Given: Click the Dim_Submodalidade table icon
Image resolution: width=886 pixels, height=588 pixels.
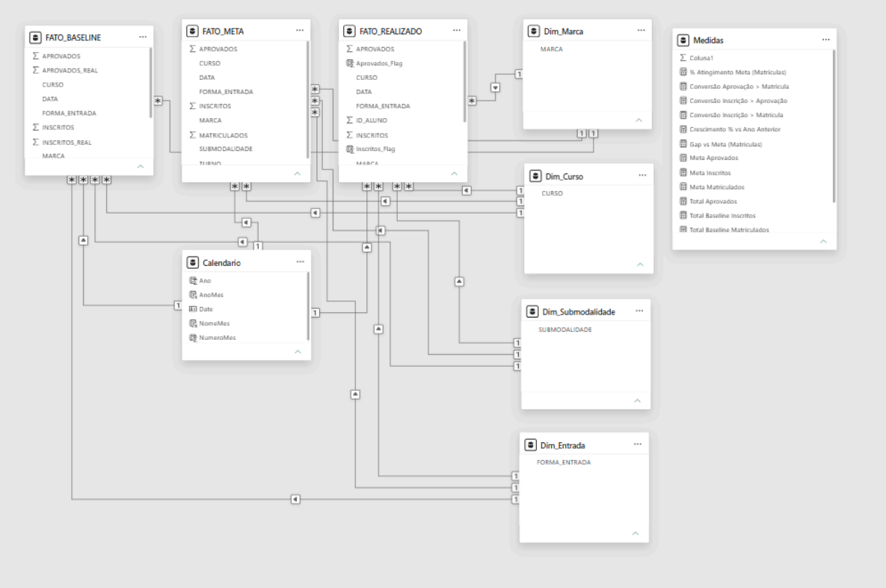Looking at the screenshot, I should tap(532, 312).
